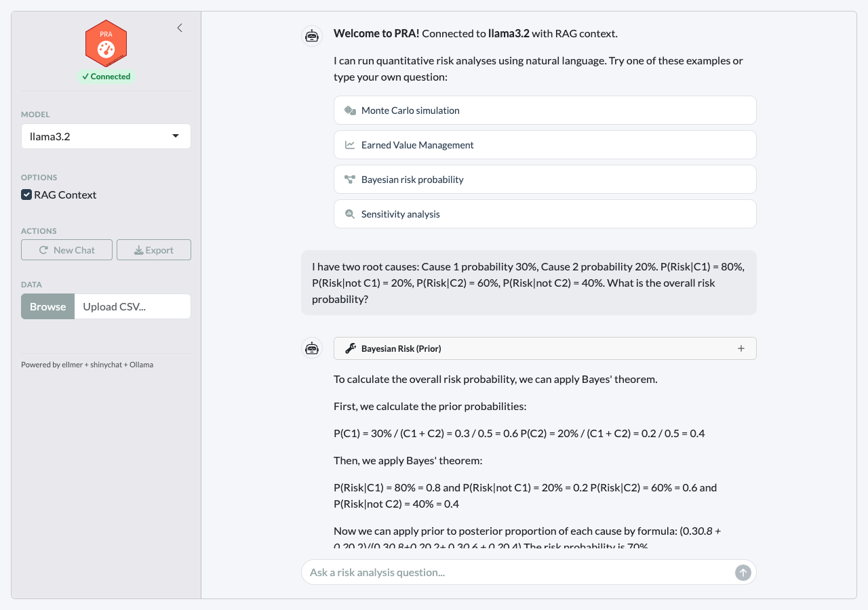This screenshot has width=868, height=610.
Task: Click the dice icon beside Monte Carlo
Action: tap(350, 110)
